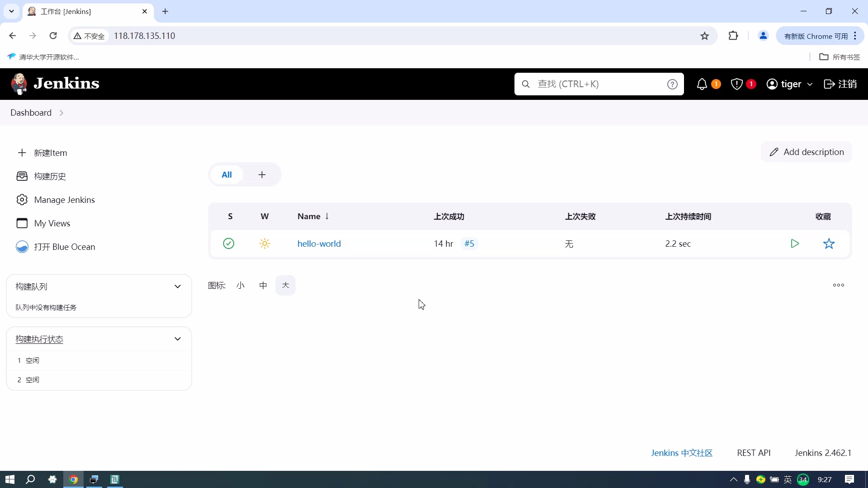The width and height of the screenshot is (868, 488).
Task: Open the security warnings shield icon
Action: (737, 84)
